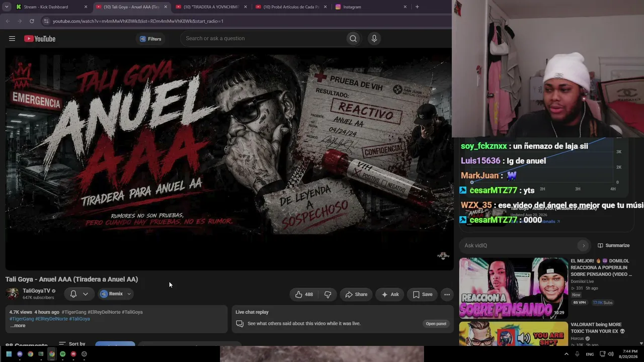The width and height of the screenshot is (644, 362).
Task: Go to YouTube home via the logo
Action: (x=40, y=39)
